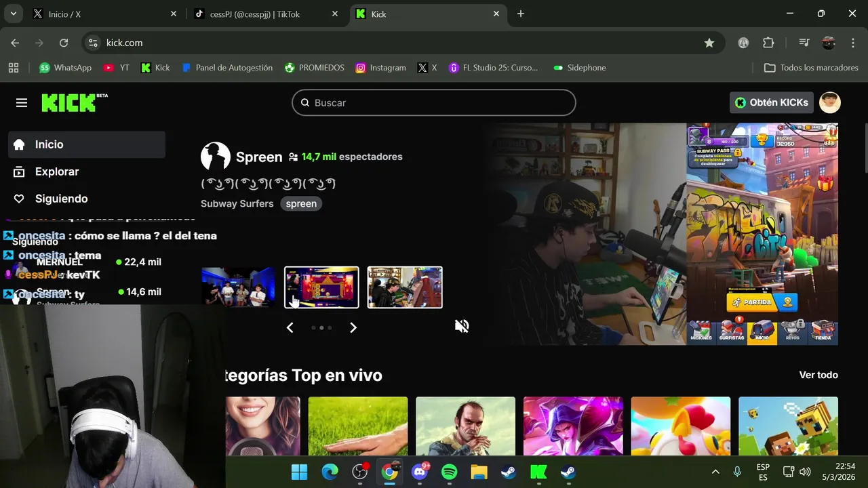This screenshot has height=488, width=868.
Task: Open the Minecraft category card
Action: pyautogui.click(x=788, y=426)
